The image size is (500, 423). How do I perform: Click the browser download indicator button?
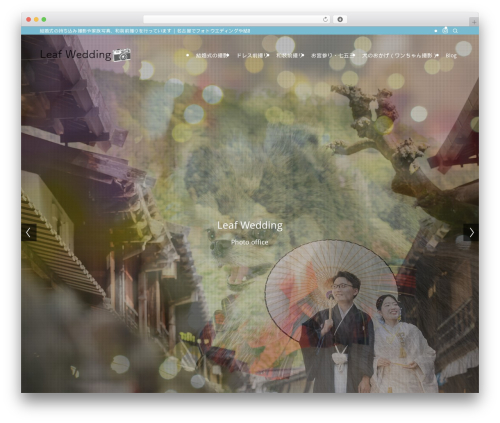pyautogui.click(x=340, y=20)
